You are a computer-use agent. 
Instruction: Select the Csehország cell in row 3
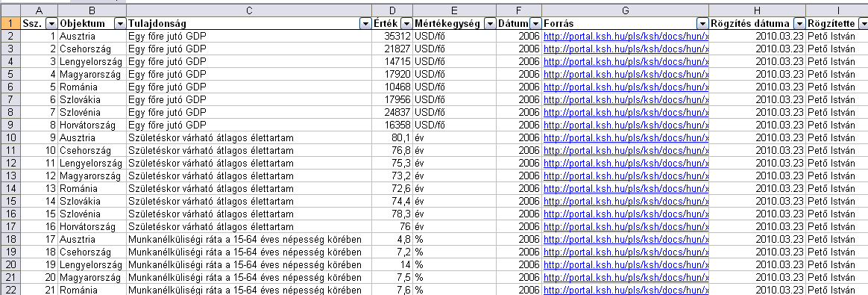click(x=92, y=49)
